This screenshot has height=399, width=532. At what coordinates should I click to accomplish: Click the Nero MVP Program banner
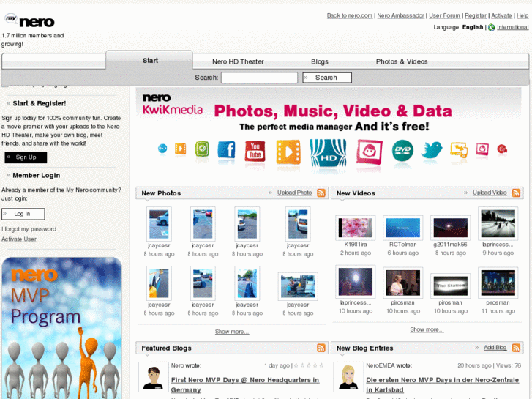[x=61, y=328]
